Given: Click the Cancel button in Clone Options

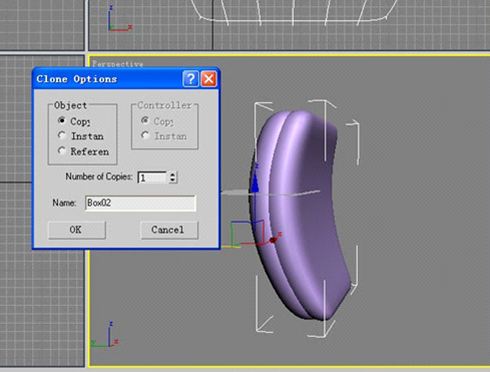Looking at the screenshot, I should tap(169, 230).
